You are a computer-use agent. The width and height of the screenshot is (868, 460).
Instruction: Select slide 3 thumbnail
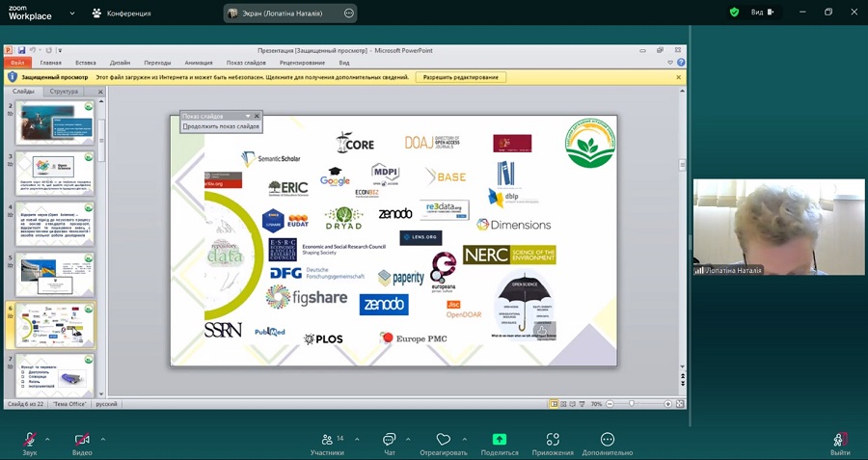coord(54,173)
